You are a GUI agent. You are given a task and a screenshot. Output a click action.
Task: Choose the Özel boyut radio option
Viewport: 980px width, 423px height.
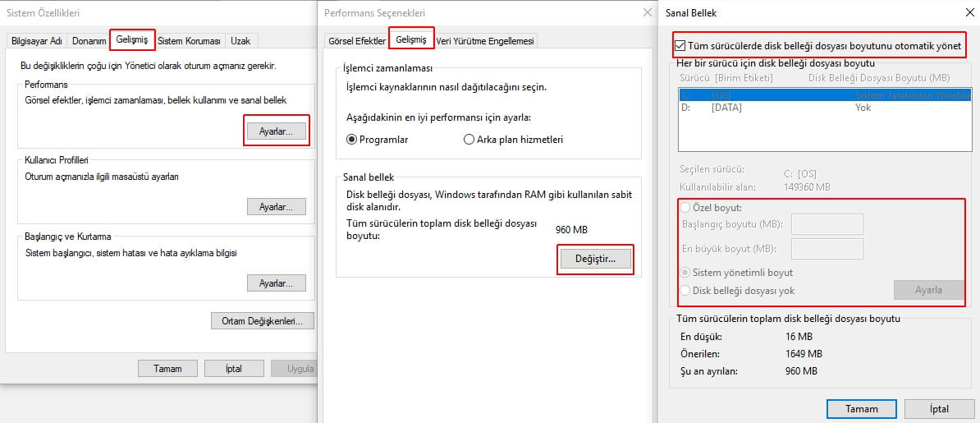click(x=685, y=208)
